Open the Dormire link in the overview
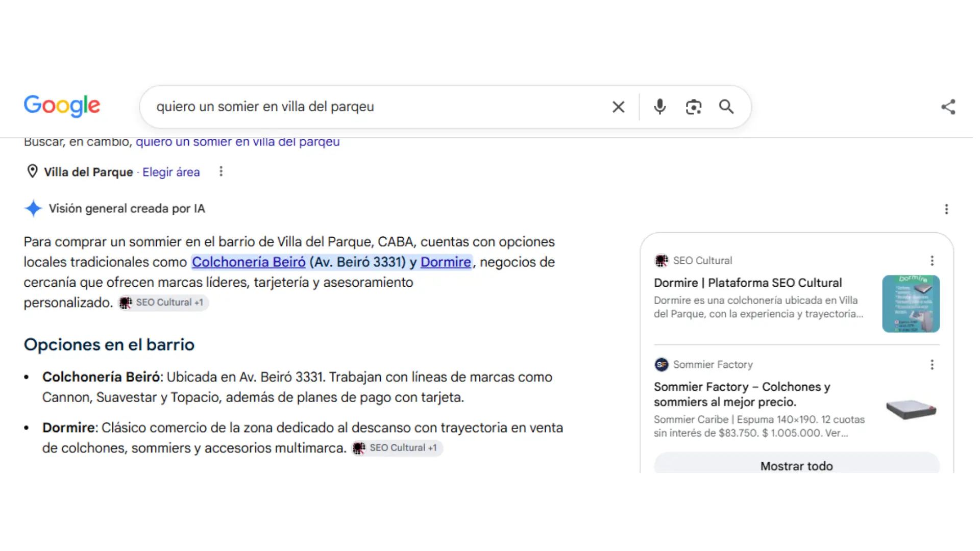980x551 pixels. click(x=446, y=262)
